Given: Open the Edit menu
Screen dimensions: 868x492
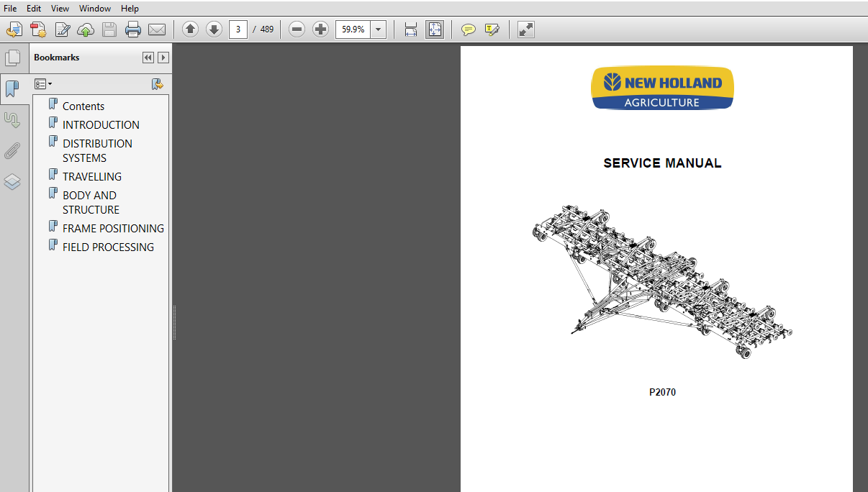Looking at the screenshot, I should (x=34, y=9).
